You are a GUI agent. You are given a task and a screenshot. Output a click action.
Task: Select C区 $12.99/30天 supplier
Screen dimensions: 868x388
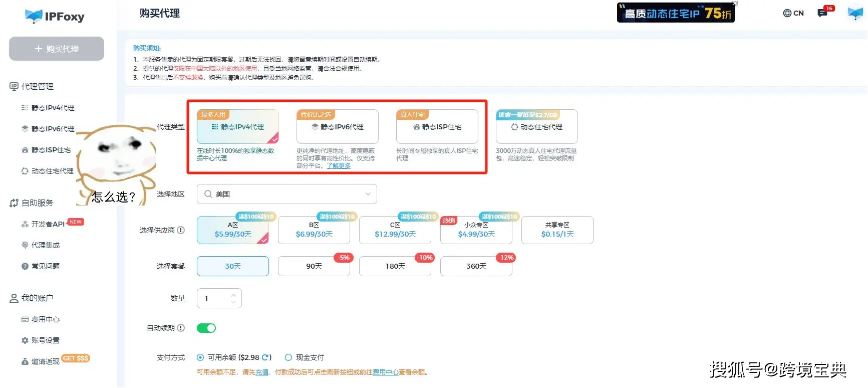coord(395,230)
